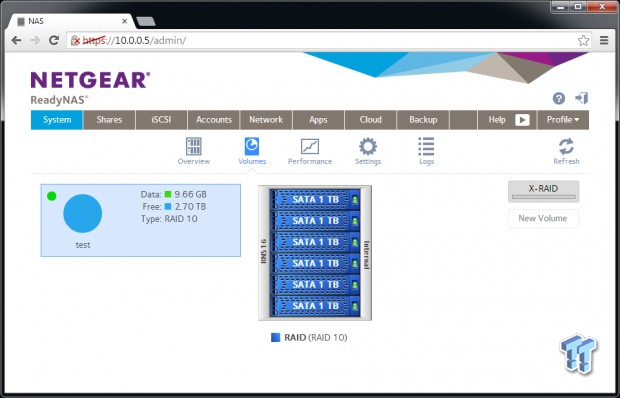Image resolution: width=620 pixels, height=398 pixels.
Task: Click the ReadyNAS product label
Action: point(59,100)
